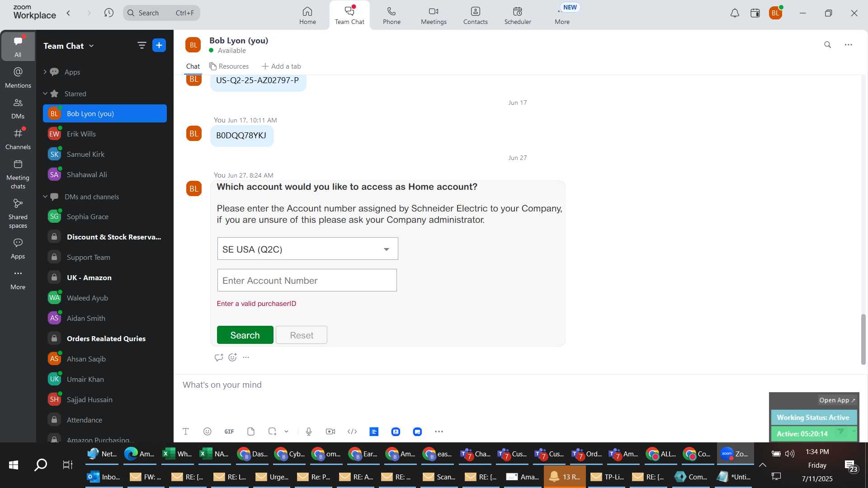Viewport: 868px width, 488px height.
Task: Open Windows notification center
Action: [851, 466]
